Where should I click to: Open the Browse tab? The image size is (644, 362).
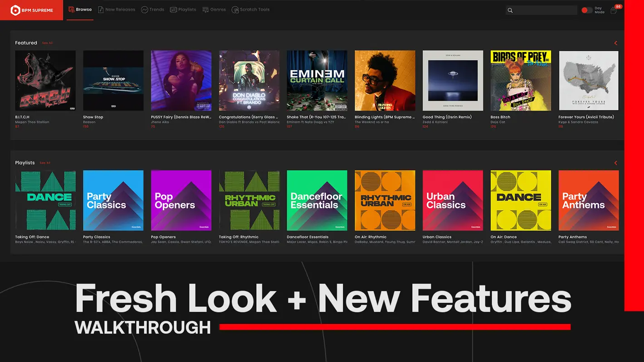tap(80, 10)
